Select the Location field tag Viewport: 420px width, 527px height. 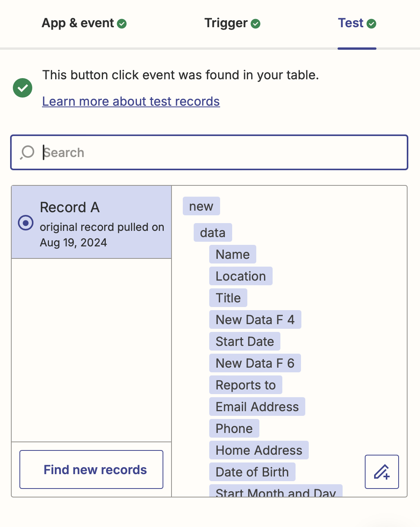pos(241,276)
